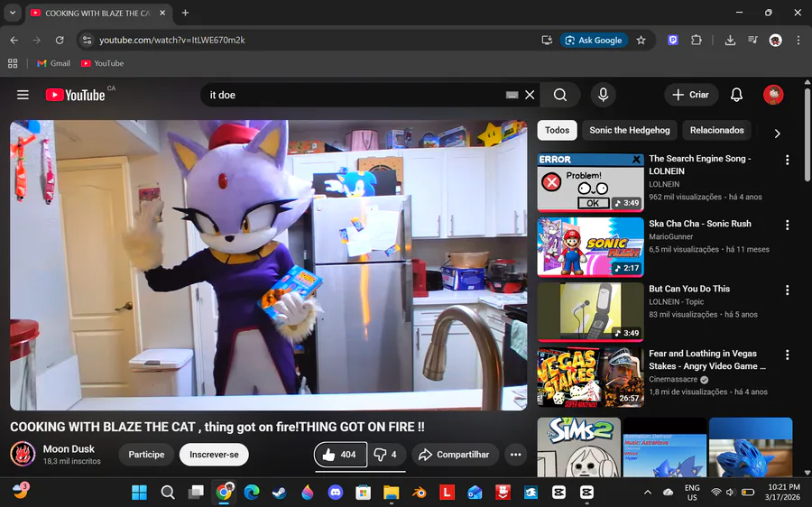Select the Sonic the Hedgehog filter chip
The width and height of the screenshot is (812, 507).
630,131
